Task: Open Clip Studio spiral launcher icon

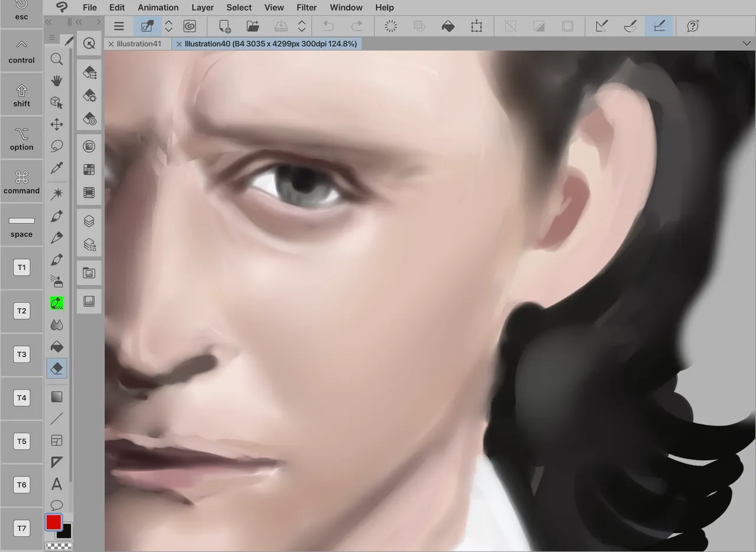Action: click(190, 26)
